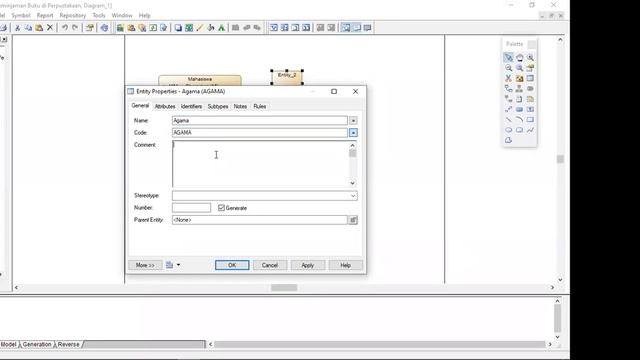Click the button right of Name field
640x360 pixels.
coord(353,120)
